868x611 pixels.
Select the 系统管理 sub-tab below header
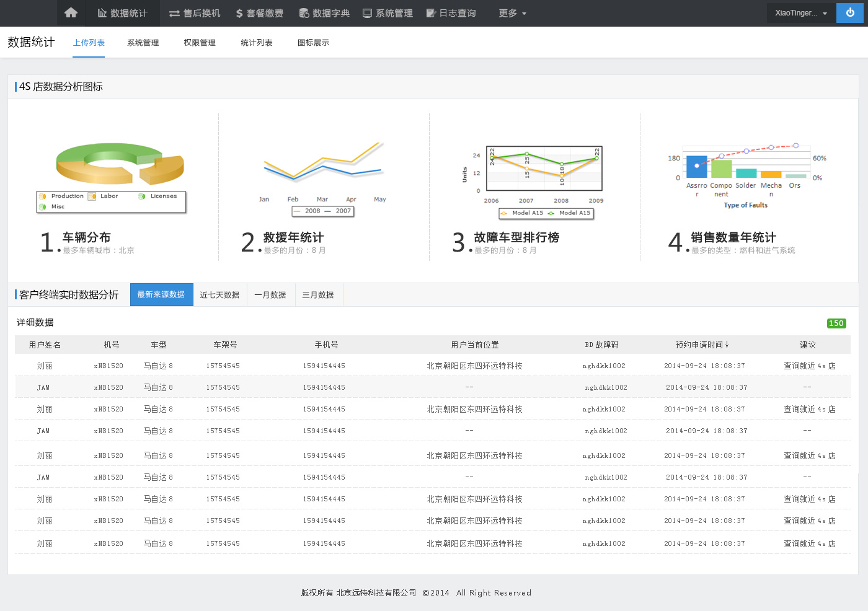(x=143, y=43)
